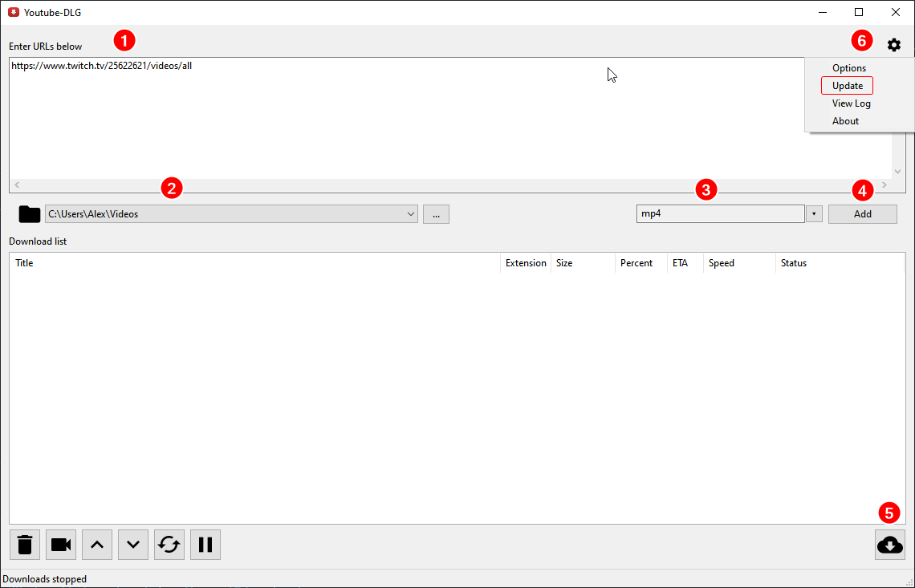Screen dimensions: 915x588
Task: Click the black folder icon
Action: [30, 214]
